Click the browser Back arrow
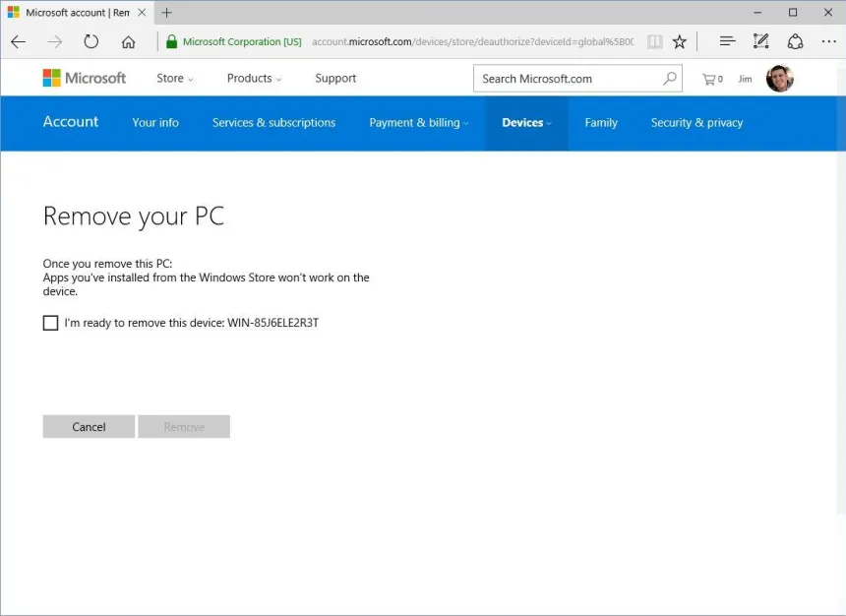The image size is (846, 616). (19, 41)
